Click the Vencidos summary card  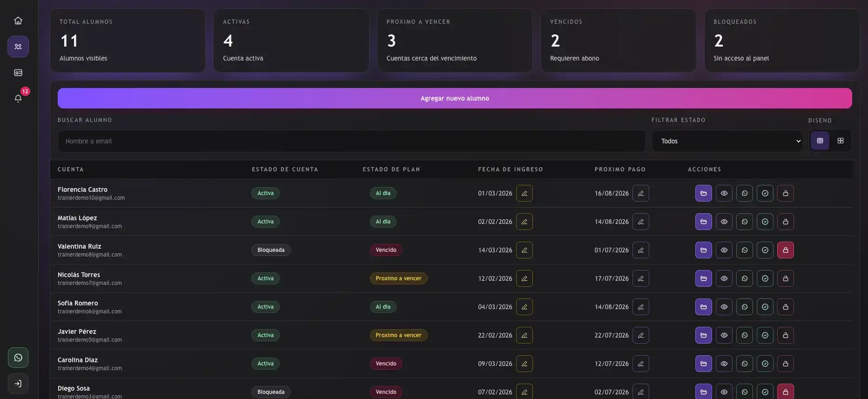point(618,41)
